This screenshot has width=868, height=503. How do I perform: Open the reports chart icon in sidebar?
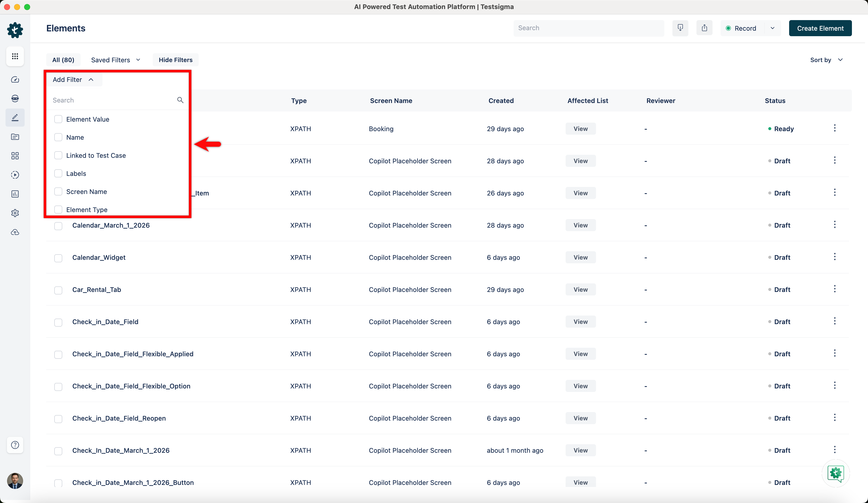pyautogui.click(x=15, y=194)
